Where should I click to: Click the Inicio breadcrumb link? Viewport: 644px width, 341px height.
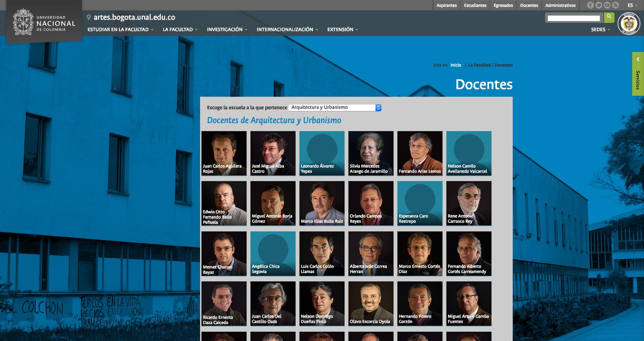point(456,65)
